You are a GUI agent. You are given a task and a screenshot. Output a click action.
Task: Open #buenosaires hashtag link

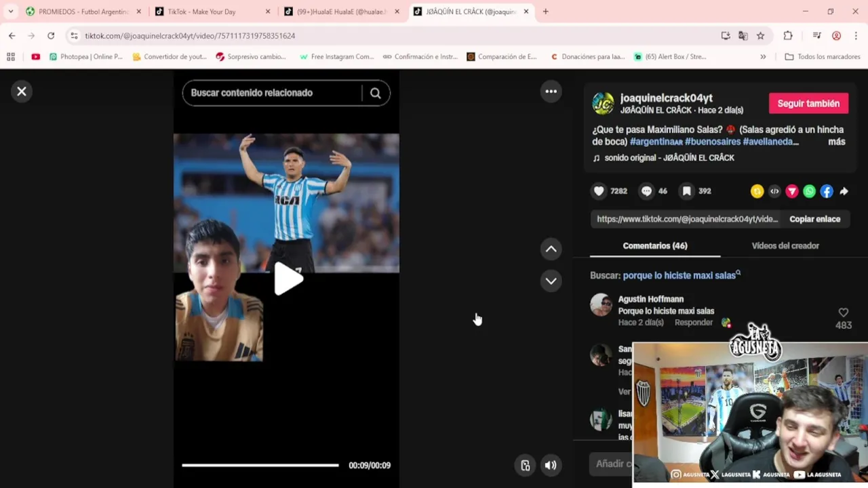click(712, 142)
